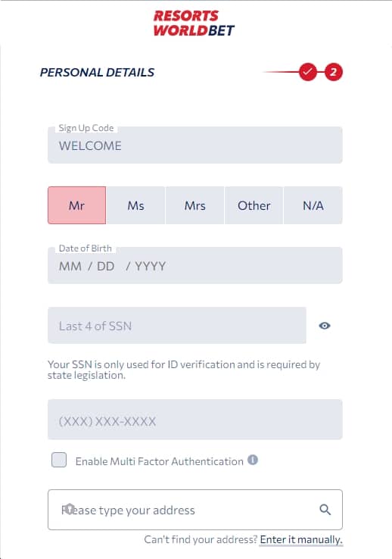Click the Resorts WorldBet logo
The height and width of the screenshot is (559, 392).
coord(194,23)
